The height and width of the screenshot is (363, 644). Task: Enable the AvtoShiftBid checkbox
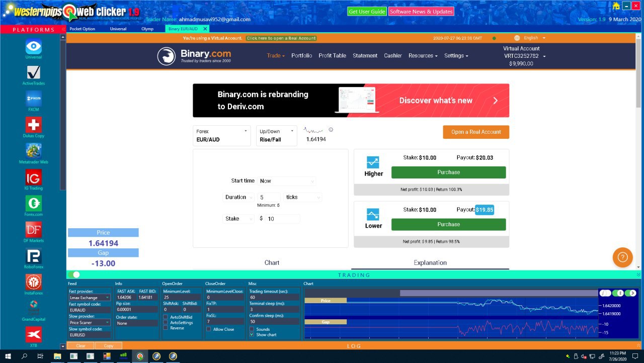pos(166,317)
